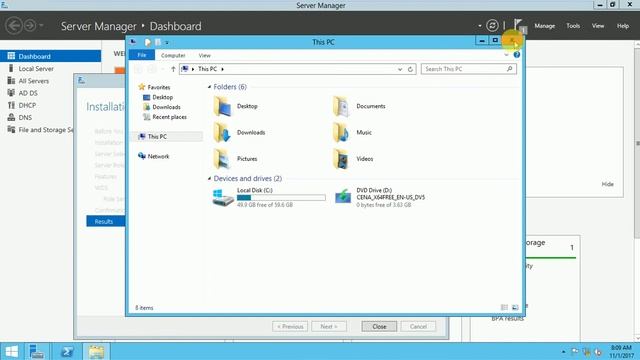Open Server Manager from taskbar
This screenshot has height=360, width=640.
pos(37,351)
